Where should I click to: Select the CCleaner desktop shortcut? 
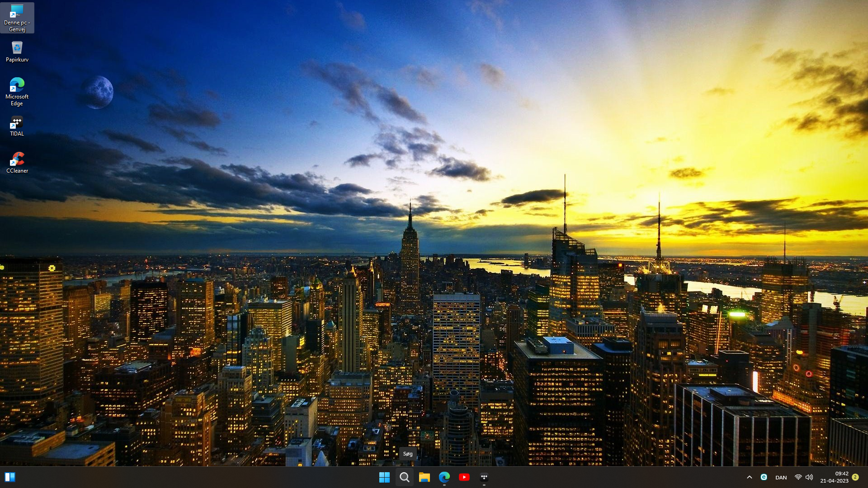(17, 162)
